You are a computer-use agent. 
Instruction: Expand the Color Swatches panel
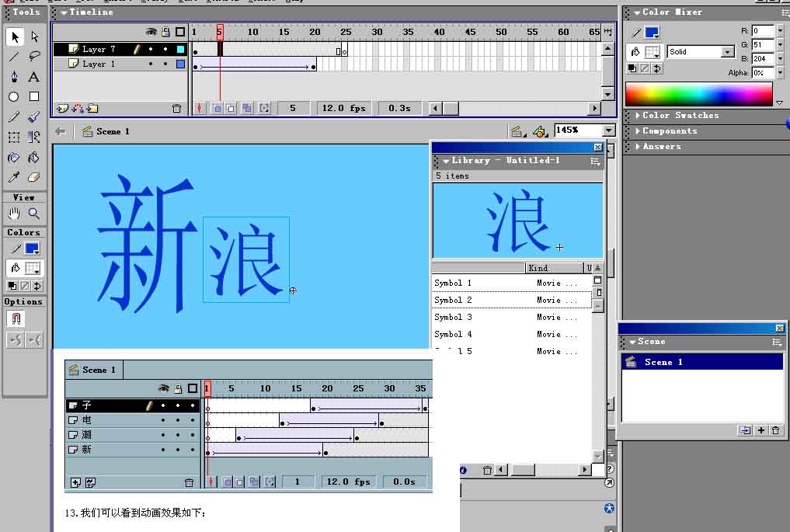[x=638, y=116]
